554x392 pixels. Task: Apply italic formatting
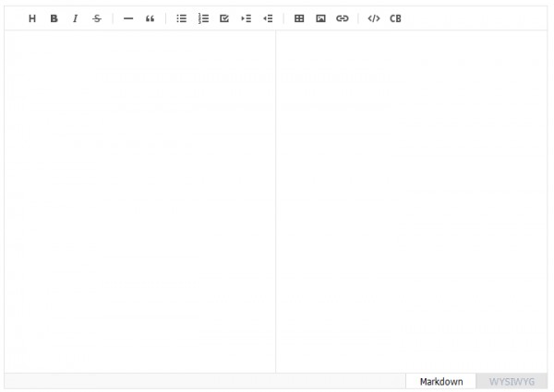(x=75, y=18)
